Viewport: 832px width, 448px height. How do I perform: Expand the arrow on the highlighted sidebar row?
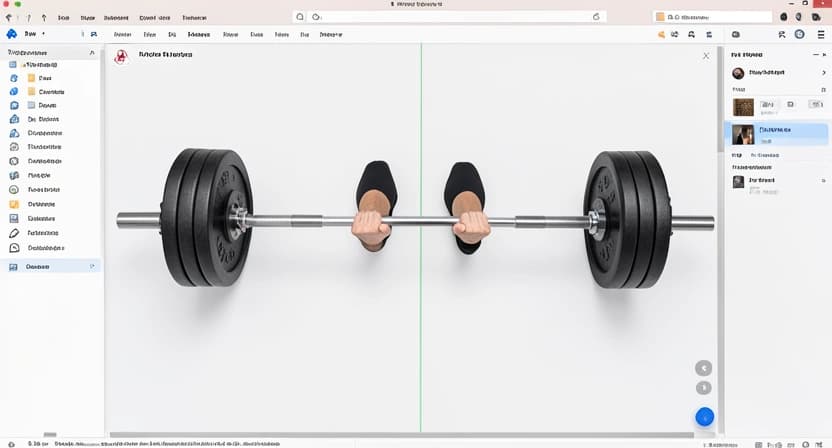pyautogui.click(x=92, y=266)
